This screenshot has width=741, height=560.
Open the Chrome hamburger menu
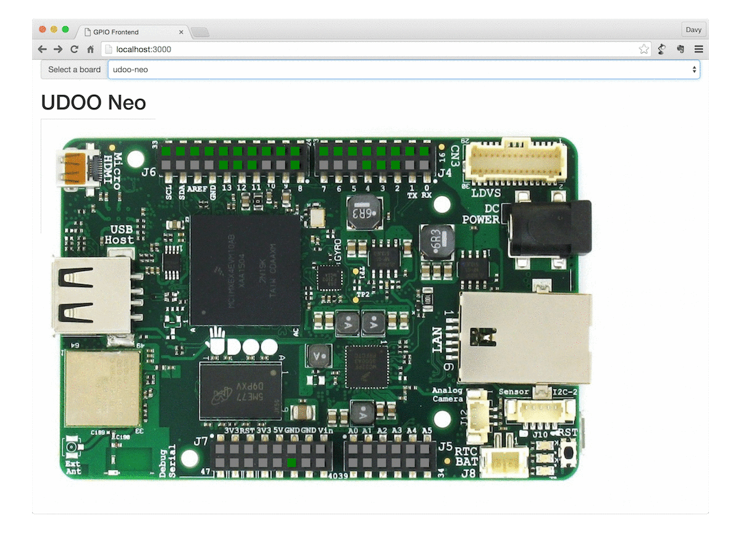(x=699, y=49)
